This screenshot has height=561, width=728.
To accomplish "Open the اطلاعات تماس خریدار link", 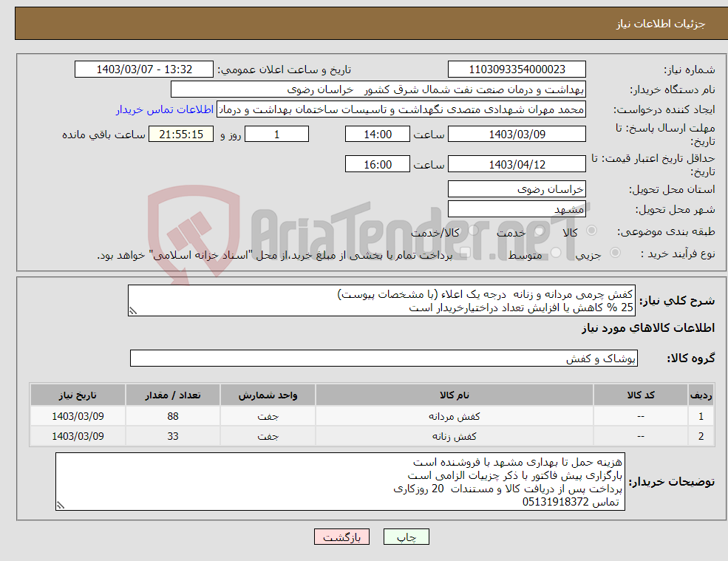I will [165, 109].
